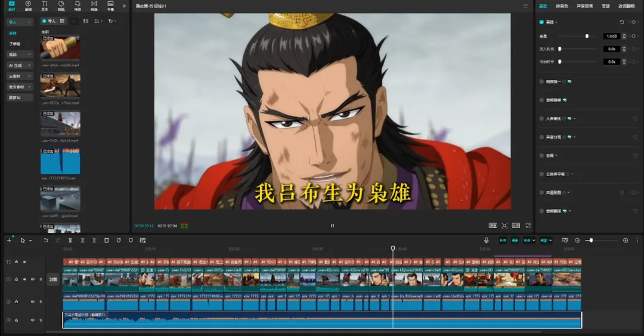Open the player hamburger menu icon
The image size is (644, 336).
click(525, 6)
